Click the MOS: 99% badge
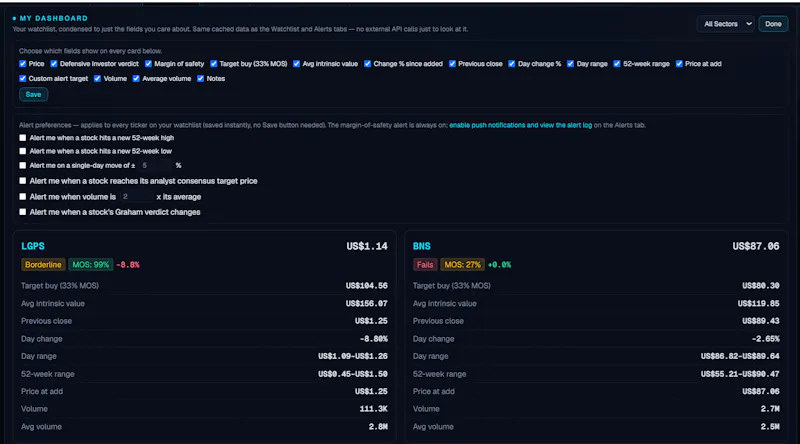 pos(90,264)
